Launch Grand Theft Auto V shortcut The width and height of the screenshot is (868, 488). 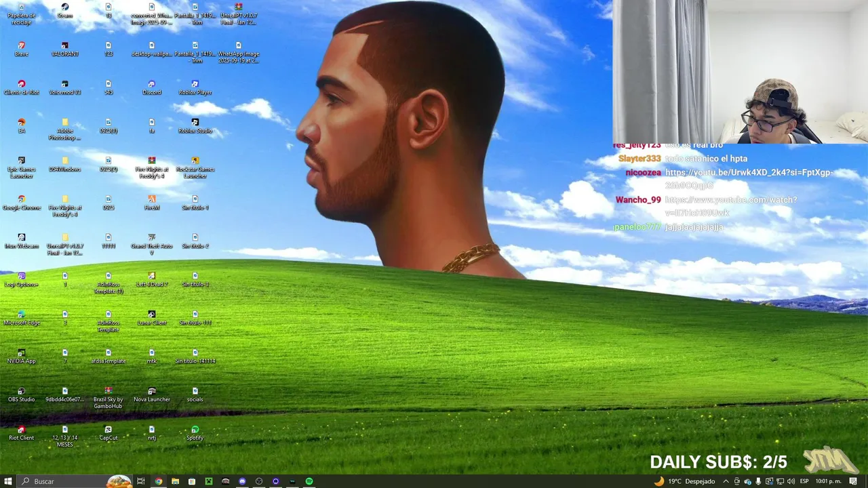151,245
